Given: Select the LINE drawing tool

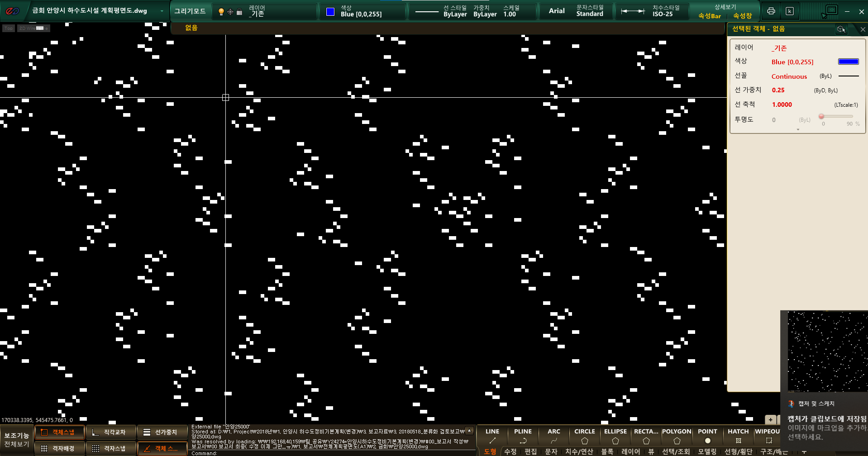Looking at the screenshot, I should click(x=492, y=436).
